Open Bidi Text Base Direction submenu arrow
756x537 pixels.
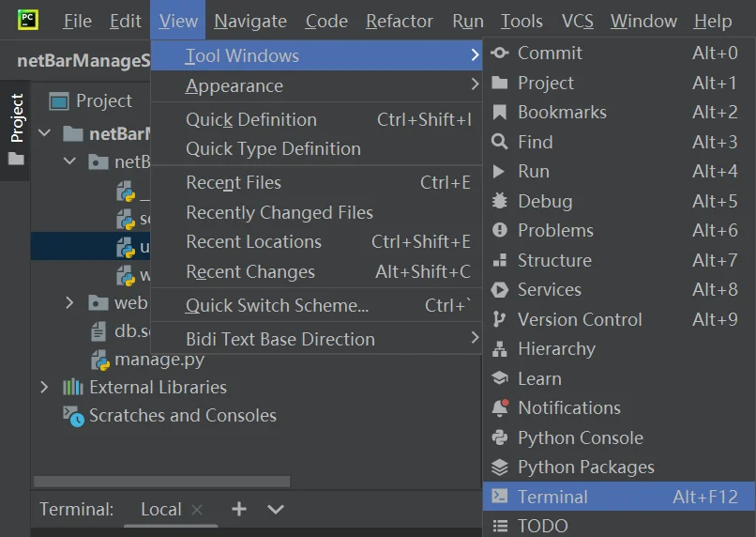475,337
